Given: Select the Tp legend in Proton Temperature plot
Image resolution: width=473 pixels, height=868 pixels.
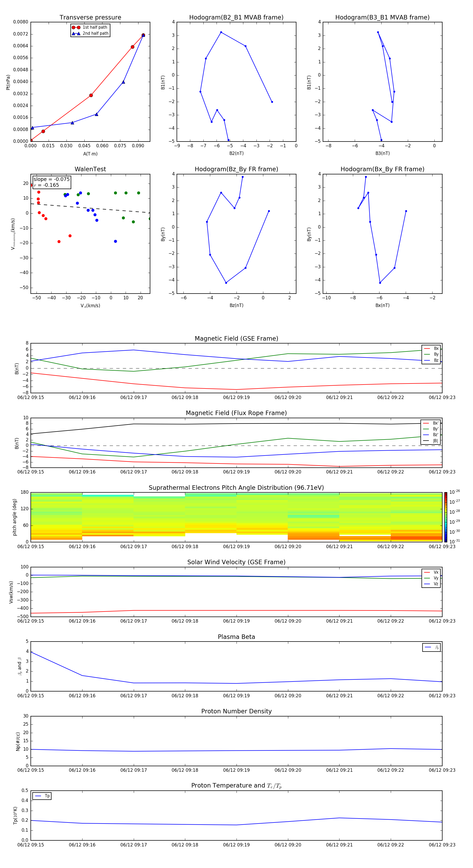Looking at the screenshot, I should 42,796.
